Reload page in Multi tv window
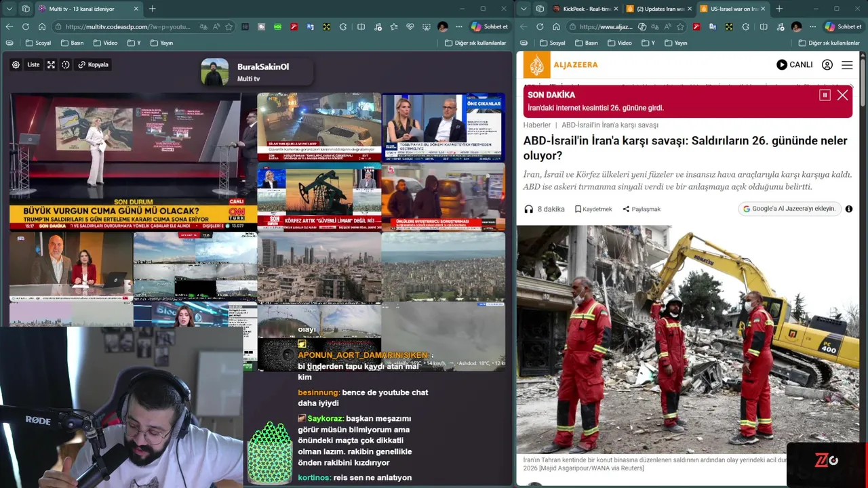The height and width of the screenshot is (488, 868). pos(26,26)
